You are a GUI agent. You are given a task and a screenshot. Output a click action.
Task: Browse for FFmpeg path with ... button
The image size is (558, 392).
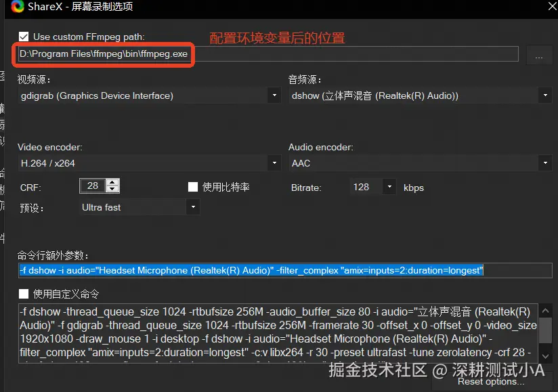point(539,54)
